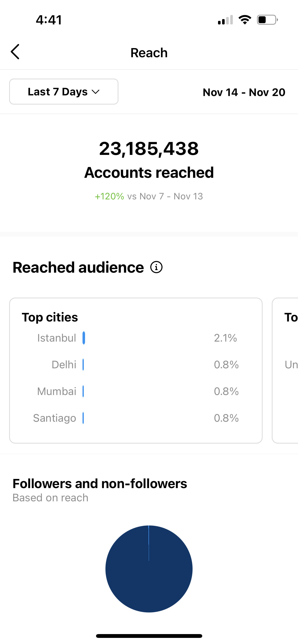Tap the followers pie chart

(x=149, y=569)
